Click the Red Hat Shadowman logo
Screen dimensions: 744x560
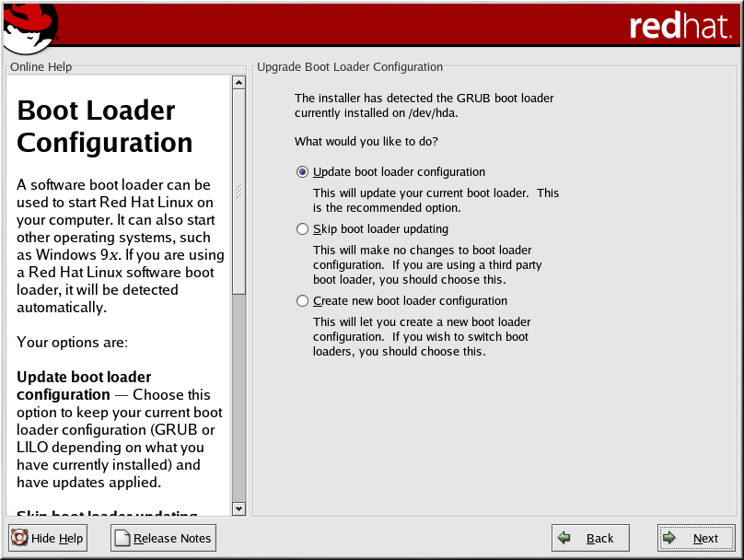29,27
